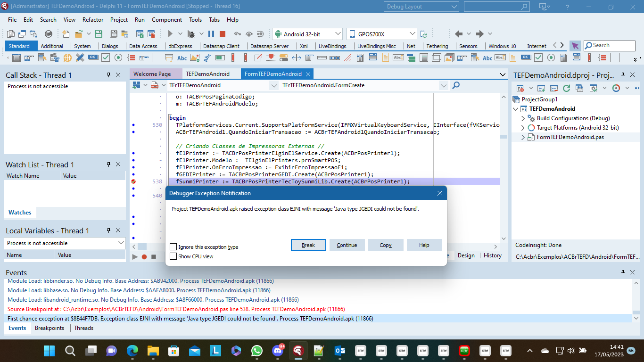Click the Copy button in dialog
This screenshot has width=644, height=362.
coord(386,245)
